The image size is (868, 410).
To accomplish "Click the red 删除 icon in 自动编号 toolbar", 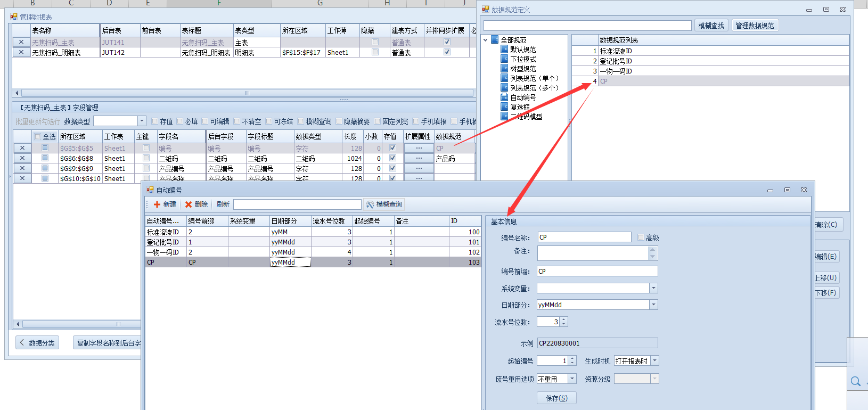I will click(188, 204).
